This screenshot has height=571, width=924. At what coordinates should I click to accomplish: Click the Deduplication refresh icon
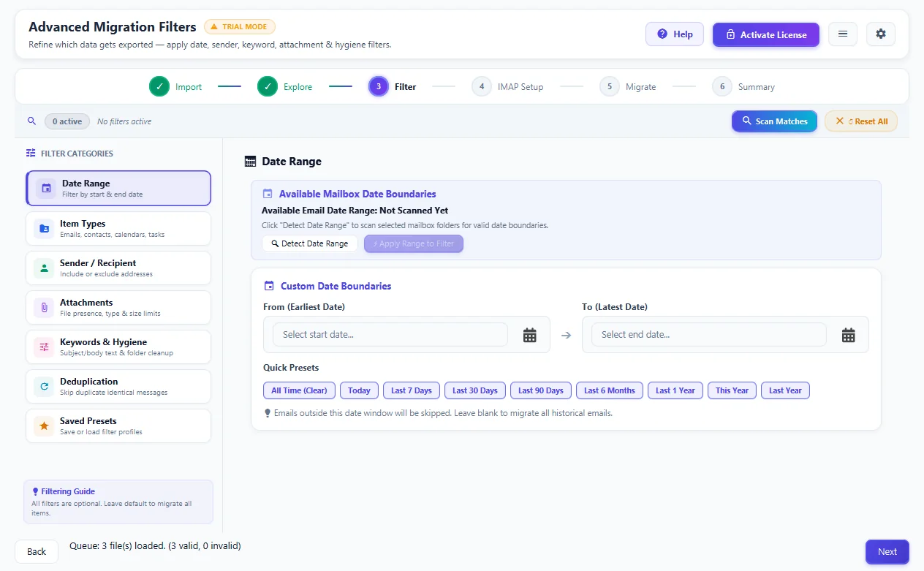coord(44,387)
